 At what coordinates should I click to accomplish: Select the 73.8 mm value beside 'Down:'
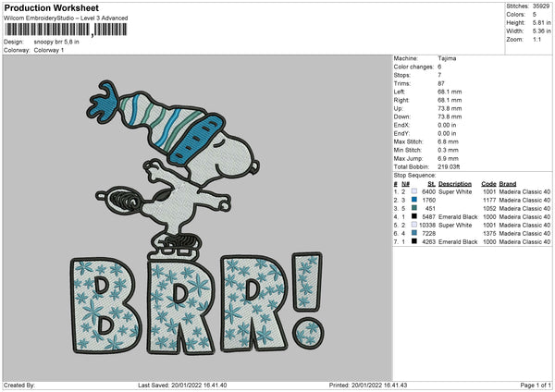click(x=450, y=116)
